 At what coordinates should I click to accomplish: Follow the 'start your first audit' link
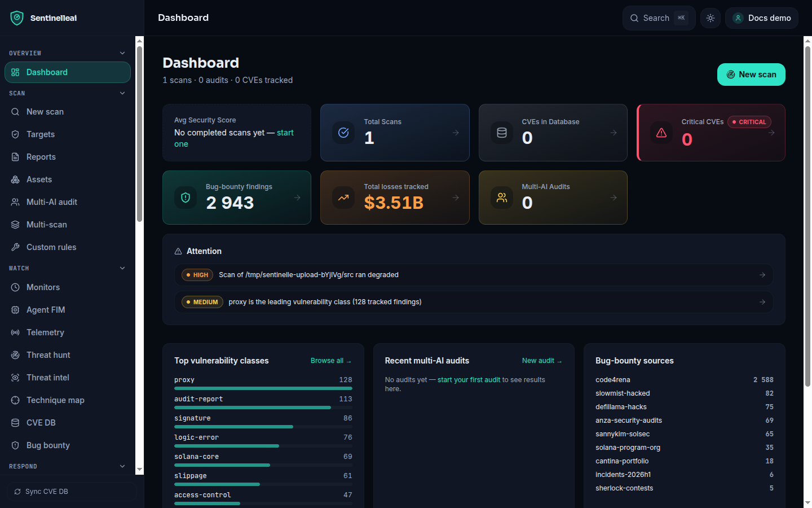(x=469, y=380)
